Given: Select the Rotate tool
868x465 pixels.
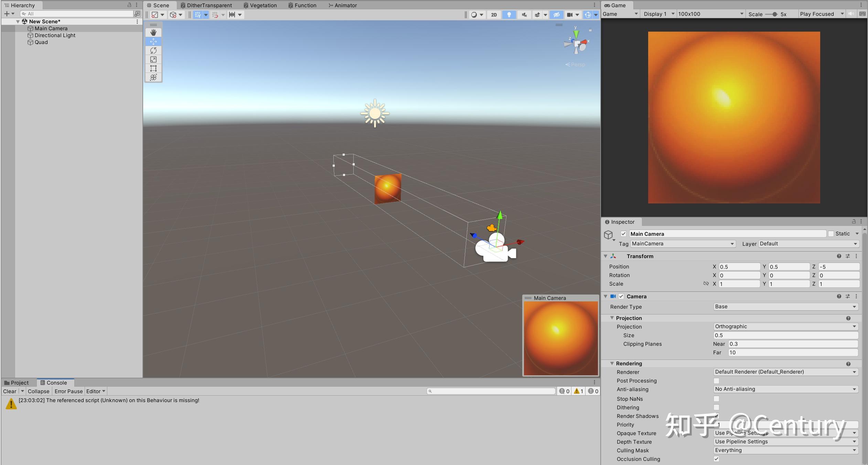Looking at the screenshot, I should (153, 51).
